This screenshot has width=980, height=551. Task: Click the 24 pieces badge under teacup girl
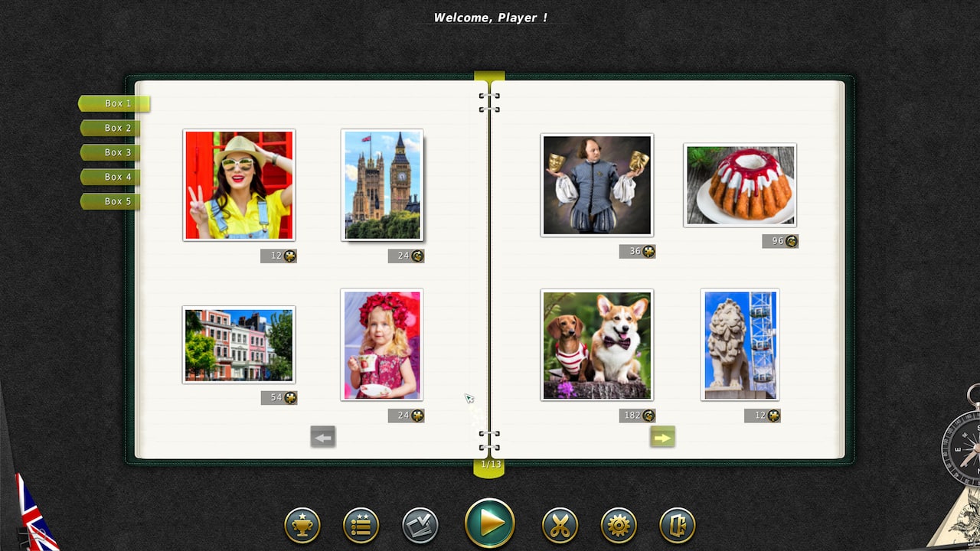[x=406, y=416]
